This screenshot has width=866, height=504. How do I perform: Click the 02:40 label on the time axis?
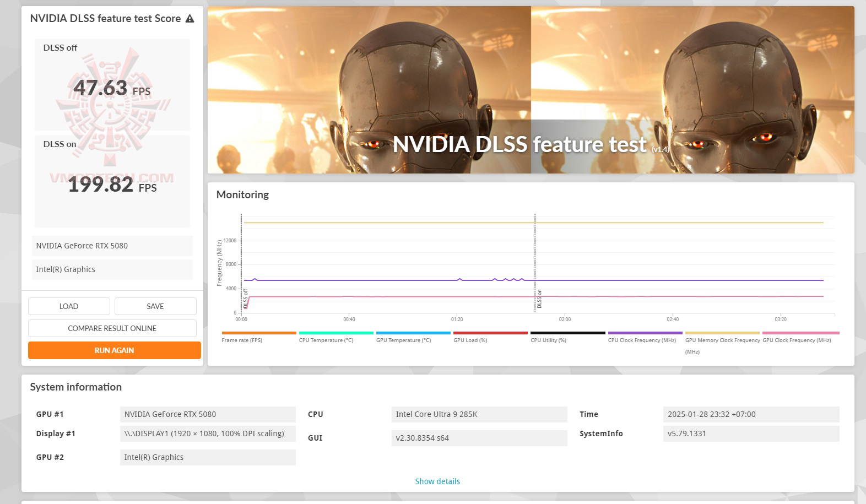673,319
